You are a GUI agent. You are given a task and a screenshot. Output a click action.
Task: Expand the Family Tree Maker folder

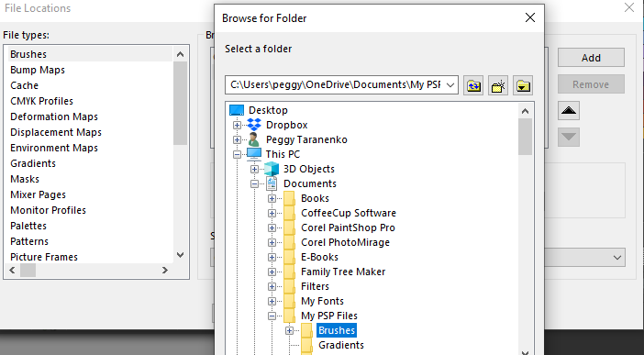272,272
